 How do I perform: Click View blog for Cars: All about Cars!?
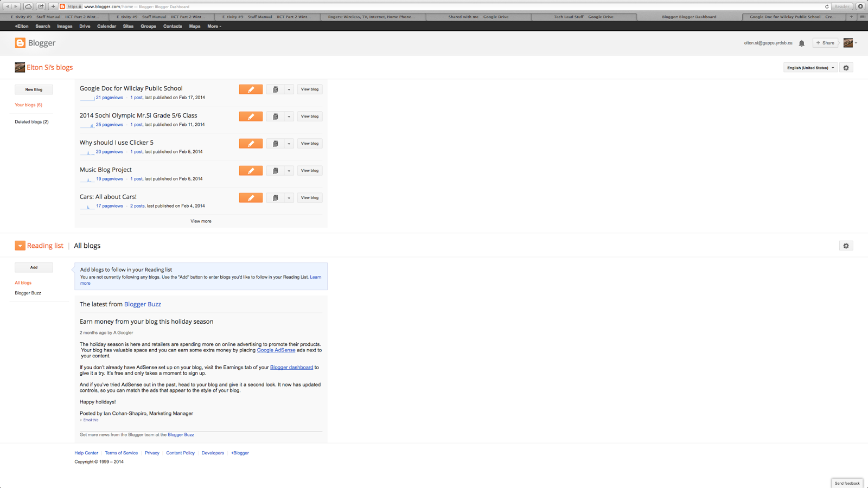tap(310, 198)
